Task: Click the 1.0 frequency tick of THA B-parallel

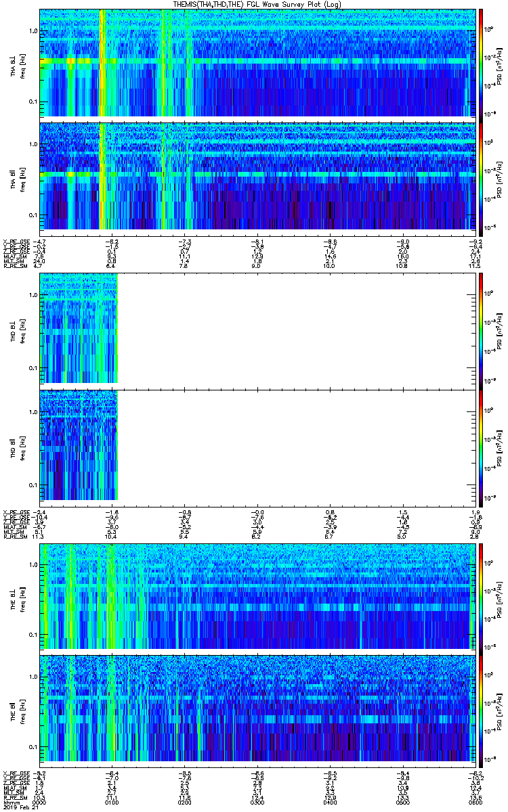Action: pyautogui.click(x=33, y=144)
